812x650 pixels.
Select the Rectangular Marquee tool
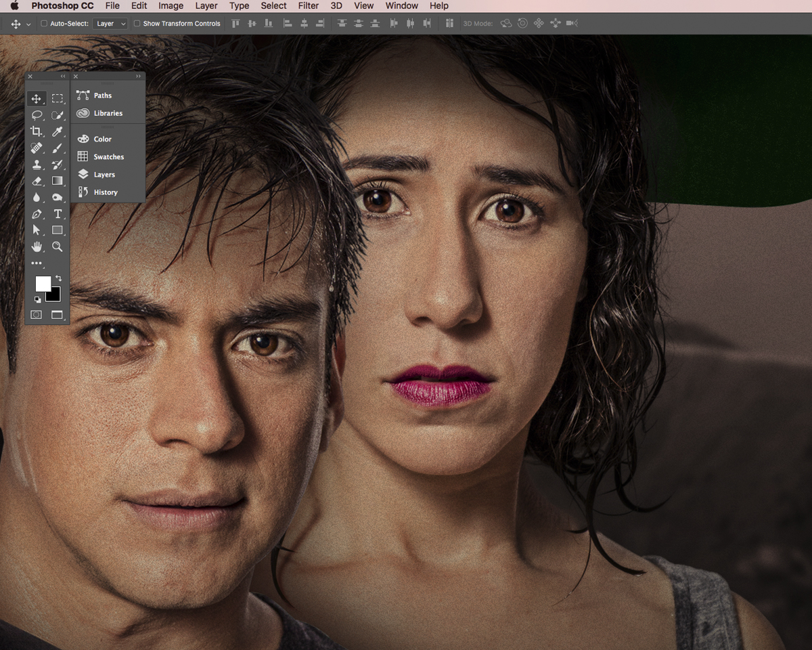(58, 99)
